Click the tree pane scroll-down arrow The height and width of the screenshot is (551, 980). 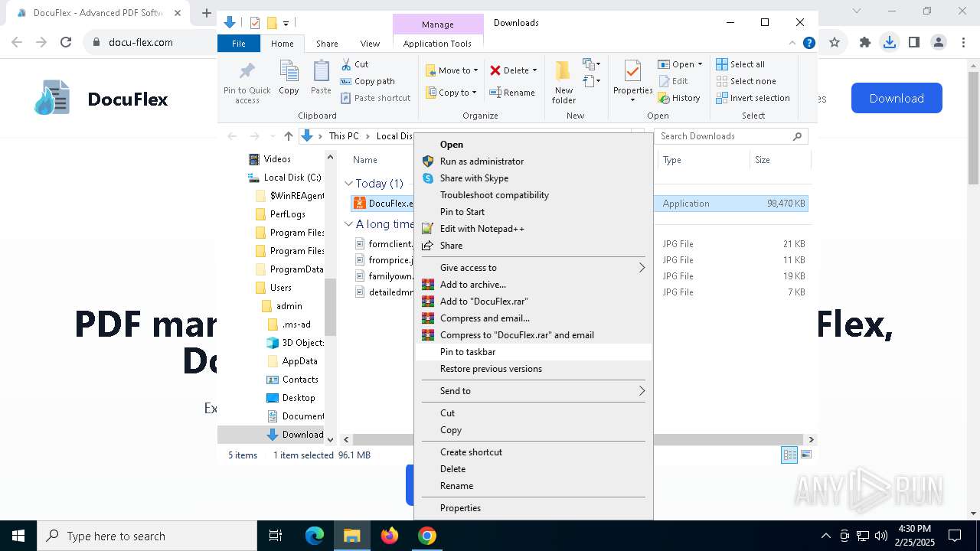[331, 439]
